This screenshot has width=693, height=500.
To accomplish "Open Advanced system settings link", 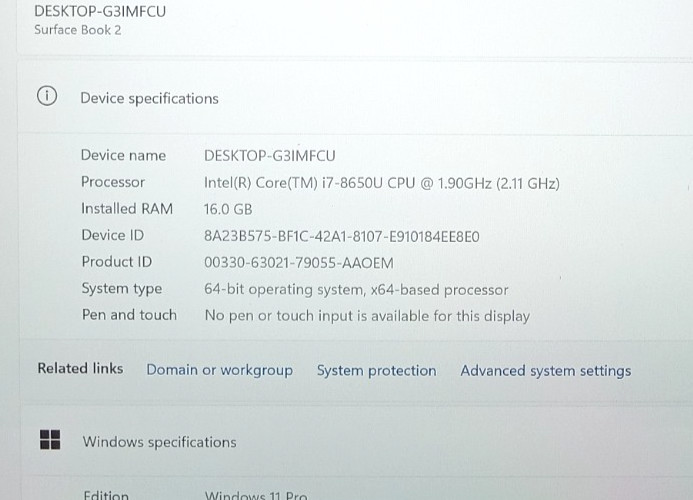I will click(x=546, y=371).
